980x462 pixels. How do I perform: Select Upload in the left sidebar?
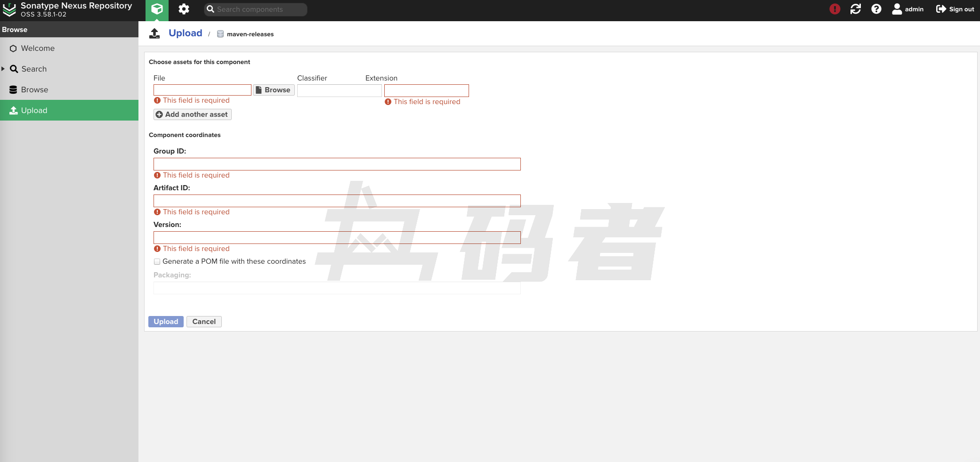pyautogui.click(x=34, y=111)
